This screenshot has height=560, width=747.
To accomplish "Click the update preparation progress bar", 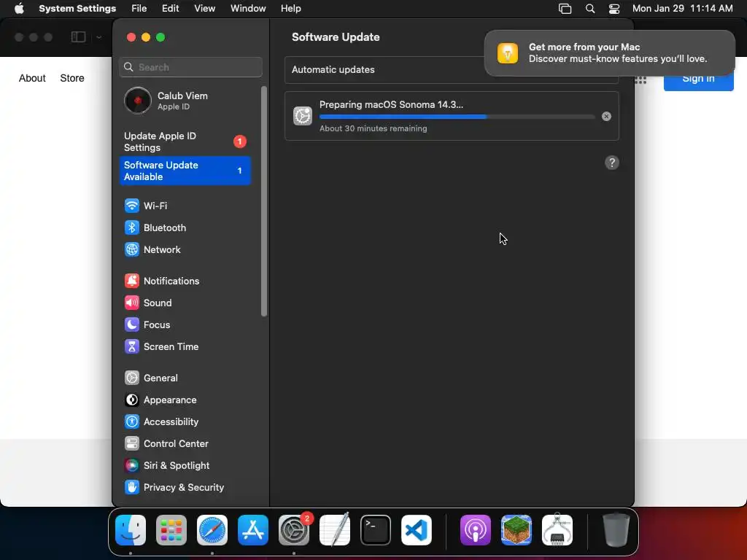I will (x=457, y=117).
